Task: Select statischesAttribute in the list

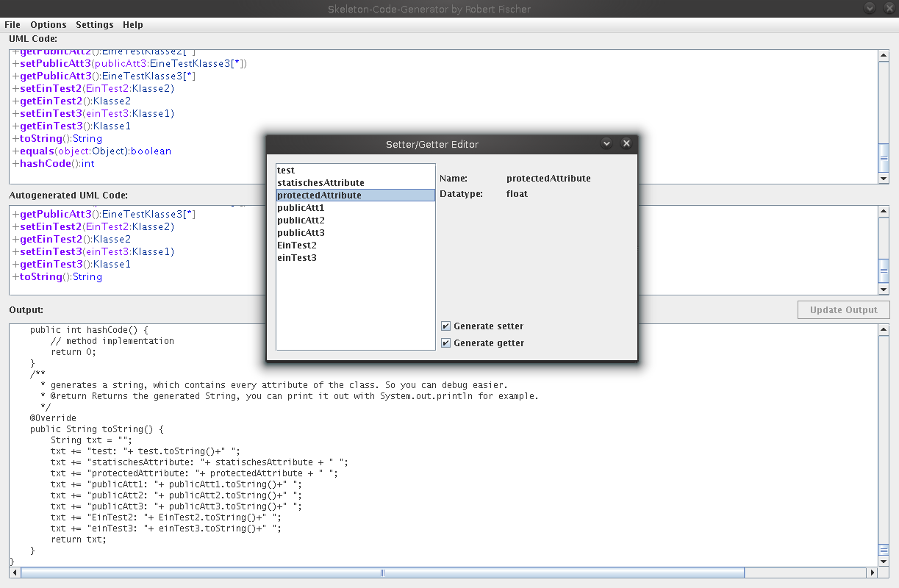Action: [320, 183]
